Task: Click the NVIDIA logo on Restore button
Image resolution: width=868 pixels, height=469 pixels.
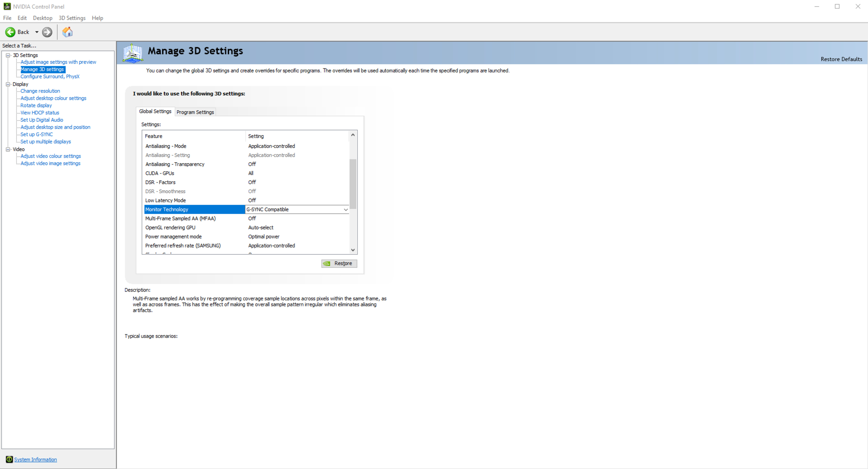Action: click(x=326, y=264)
